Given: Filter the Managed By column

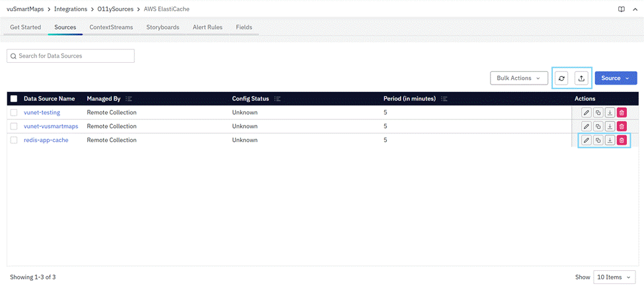Looking at the screenshot, I should (x=129, y=98).
